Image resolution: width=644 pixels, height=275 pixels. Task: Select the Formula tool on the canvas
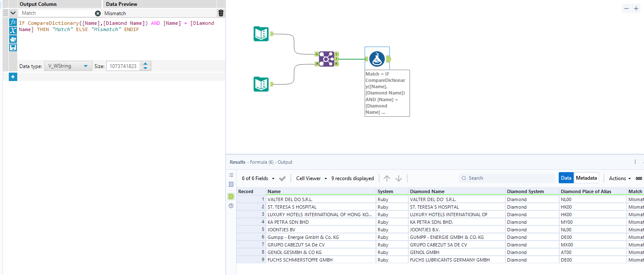coord(377,59)
